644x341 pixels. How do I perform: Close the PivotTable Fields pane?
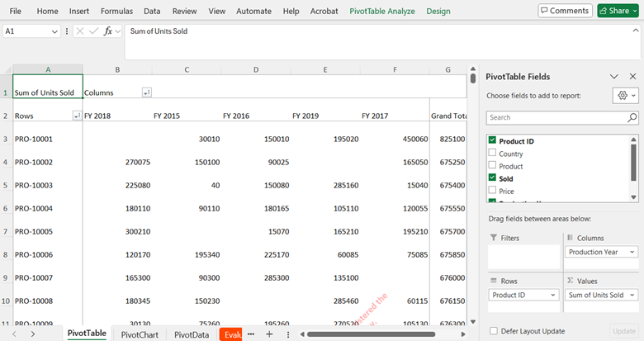point(633,77)
